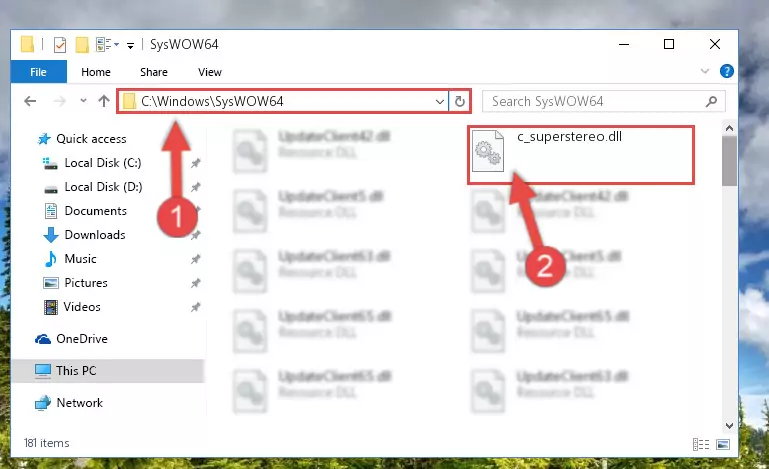The width and height of the screenshot is (769, 469).
Task: Switch to large icons view layout
Action: pyautogui.click(x=722, y=444)
